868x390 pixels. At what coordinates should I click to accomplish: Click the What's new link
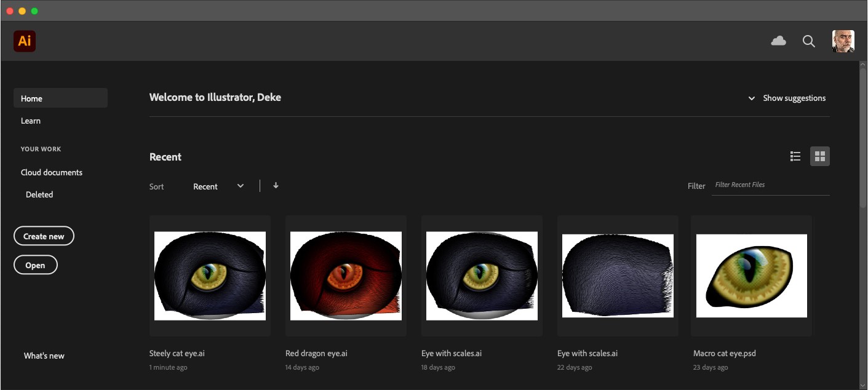[x=44, y=356]
